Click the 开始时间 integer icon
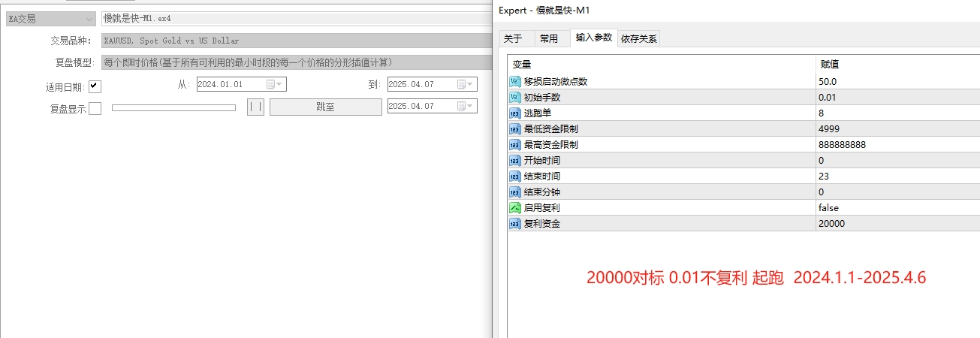This screenshot has width=980, height=338. [x=515, y=160]
